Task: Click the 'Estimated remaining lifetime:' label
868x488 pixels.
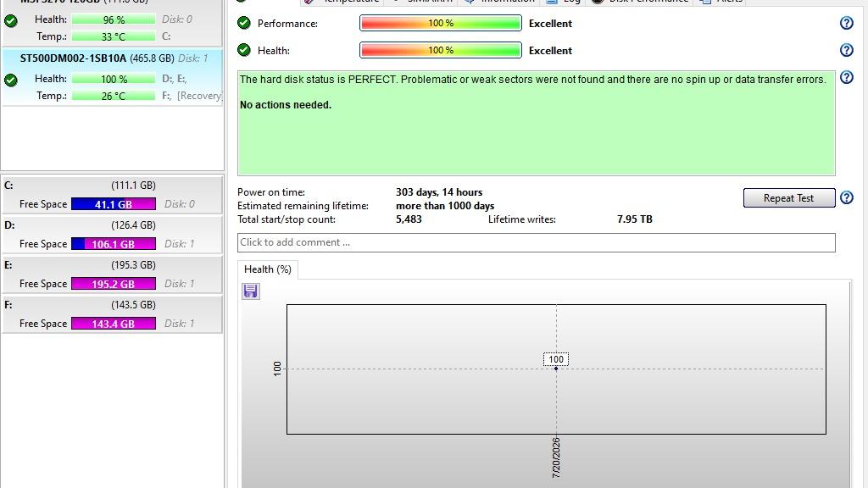Action: (x=303, y=206)
